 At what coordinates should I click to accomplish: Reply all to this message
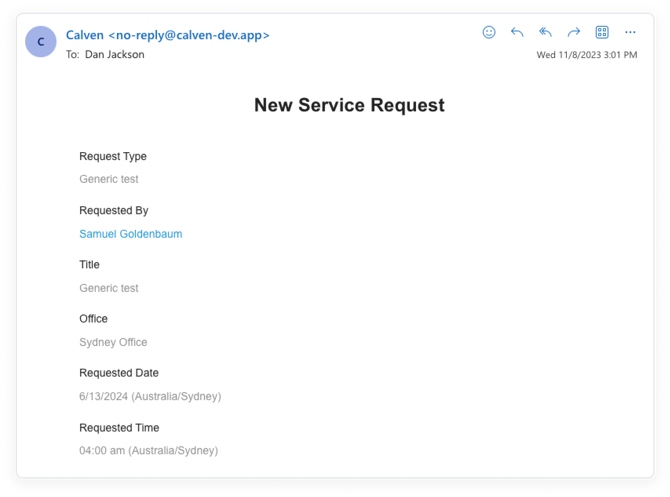coord(545,32)
